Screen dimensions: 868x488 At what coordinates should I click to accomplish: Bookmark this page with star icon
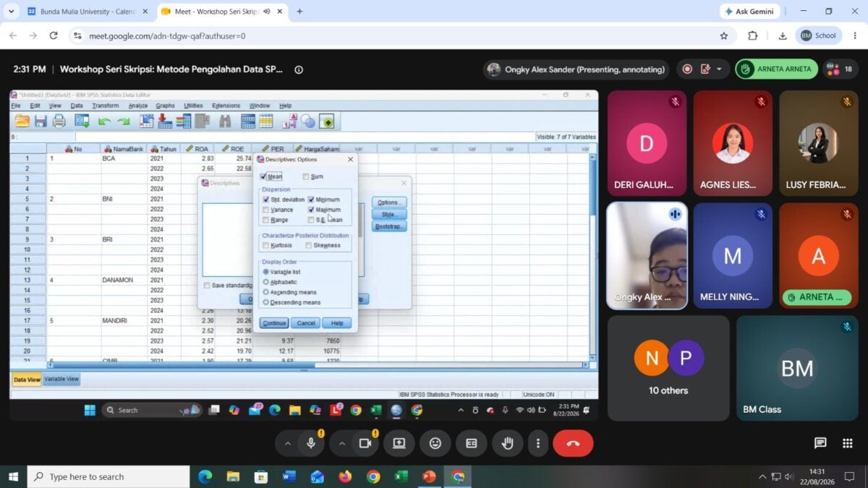[724, 35]
